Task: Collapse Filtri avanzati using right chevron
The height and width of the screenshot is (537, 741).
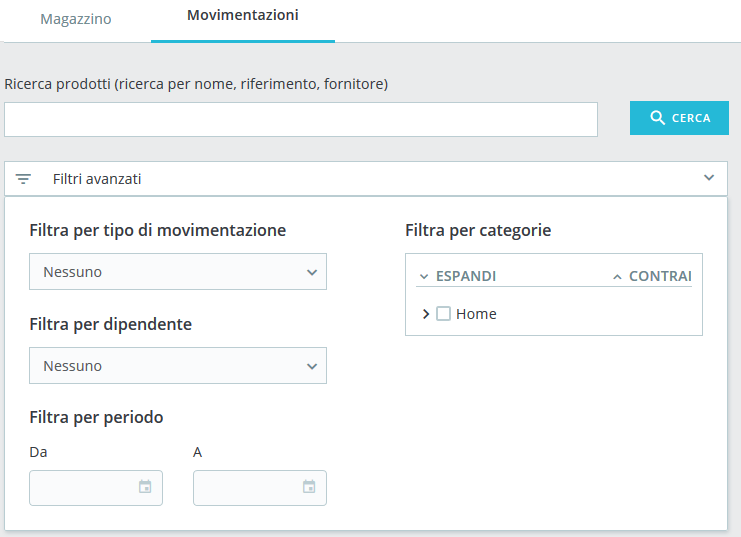Action: 709,178
